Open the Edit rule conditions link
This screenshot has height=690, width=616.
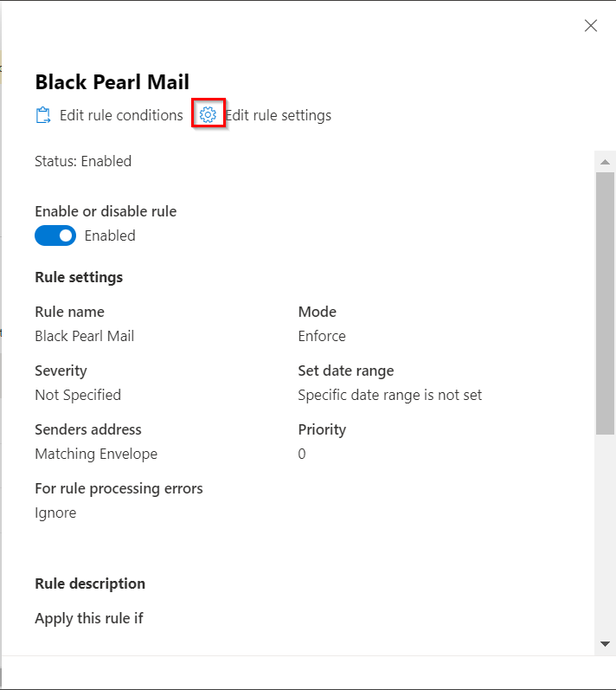click(121, 115)
